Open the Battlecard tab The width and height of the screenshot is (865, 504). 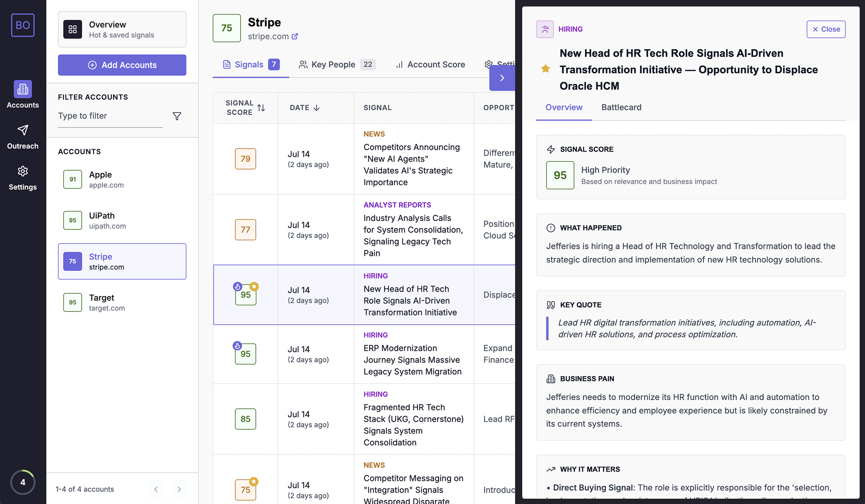tap(621, 107)
